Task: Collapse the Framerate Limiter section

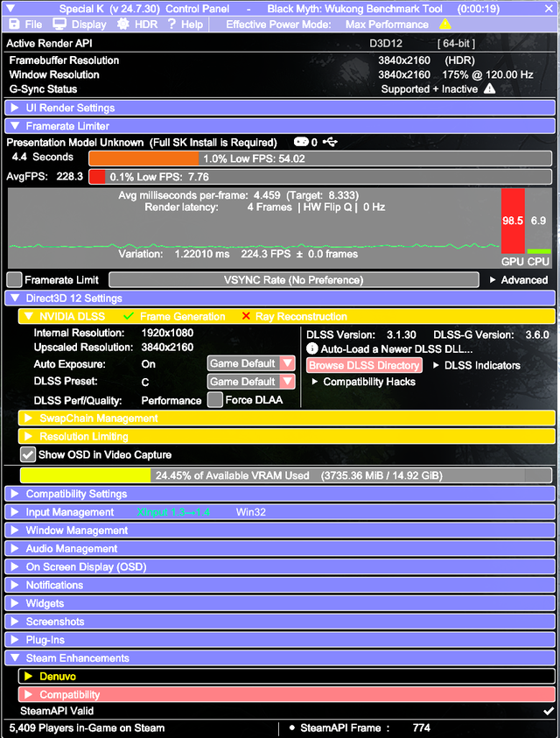Action: [280, 126]
